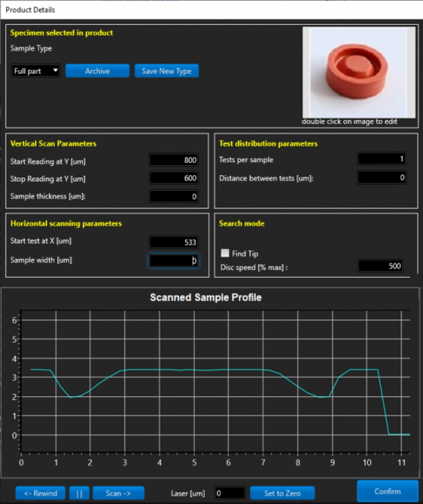The height and width of the screenshot is (504, 423).
Task: Click the Sample thickness input field
Action: (x=173, y=196)
